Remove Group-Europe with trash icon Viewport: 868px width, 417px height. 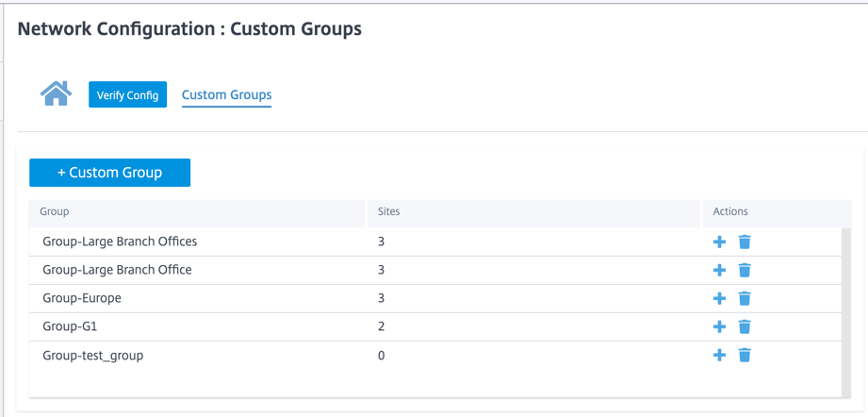point(745,298)
